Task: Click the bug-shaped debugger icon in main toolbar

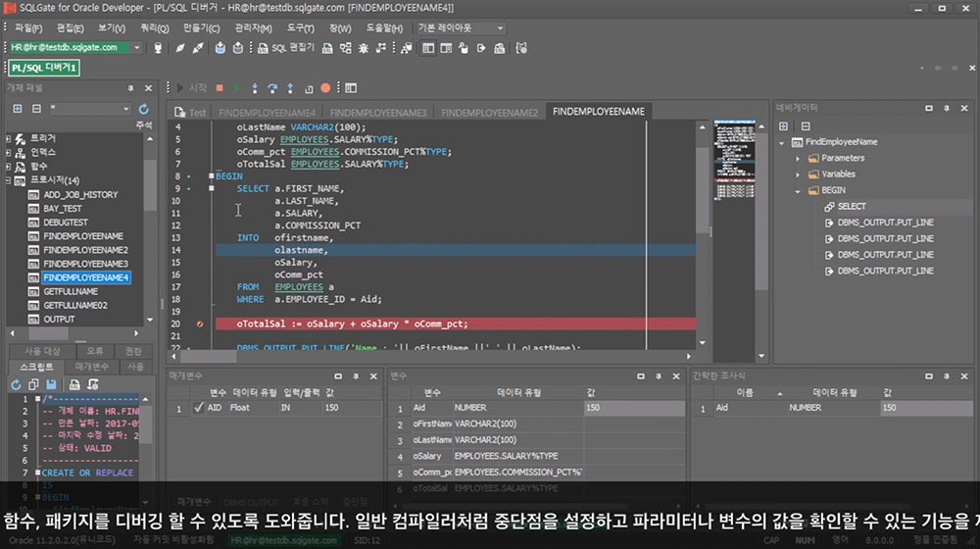Action: pos(364,47)
